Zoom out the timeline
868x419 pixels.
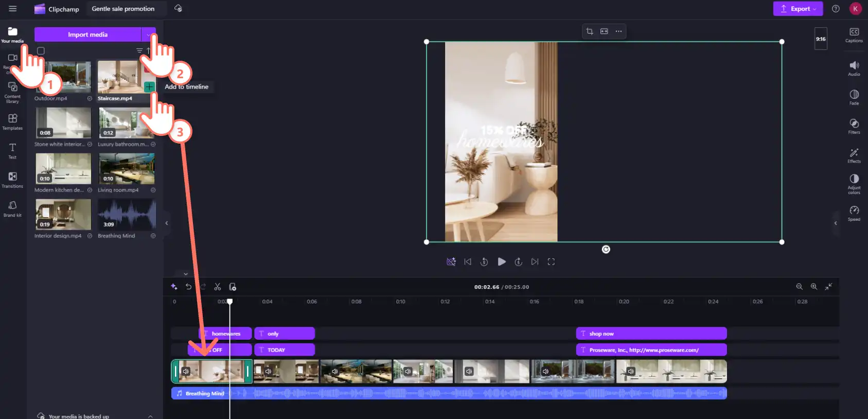coord(799,287)
